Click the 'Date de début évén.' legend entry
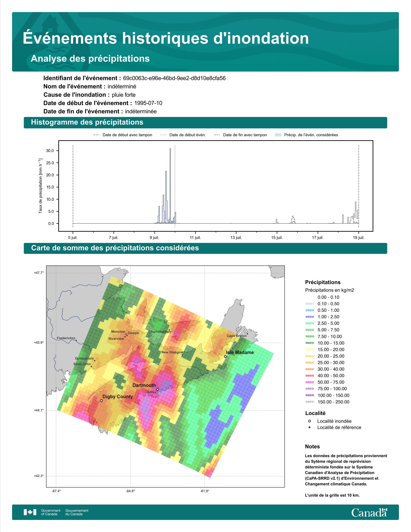The height and width of the screenshot is (532, 411). pyautogui.click(x=183, y=135)
